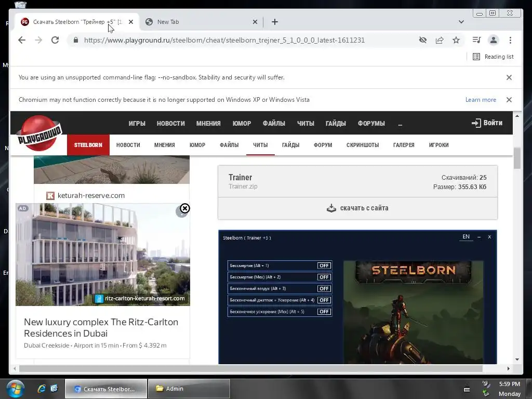
Task: Open ГАЙДЫ in the top dark navigation
Action: pos(336,124)
